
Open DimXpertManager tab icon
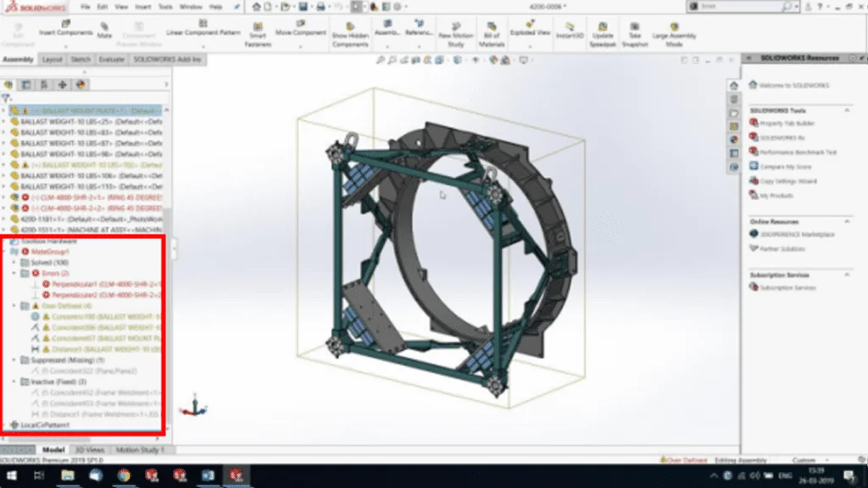(62, 85)
